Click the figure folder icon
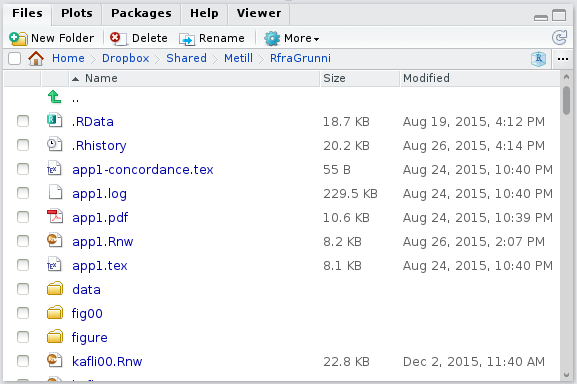The width and height of the screenshot is (577, 384). [55, 337]
